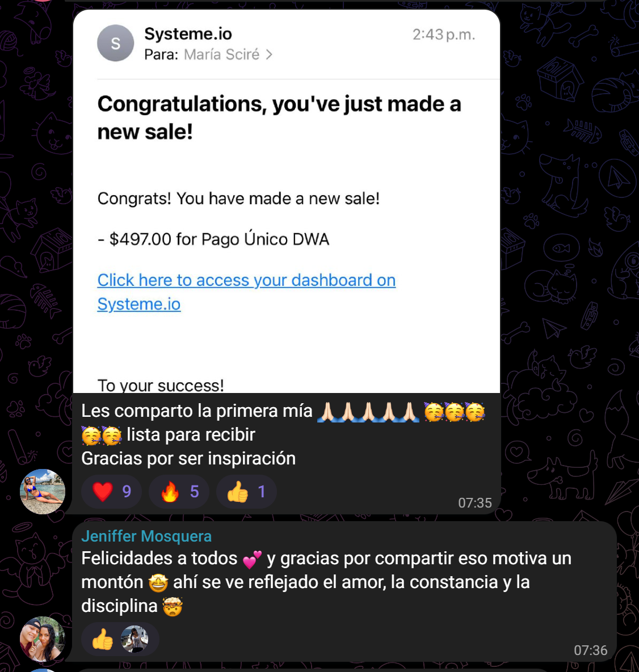Open the beach profile photo avatar
This screenshot has height=672, width=639.
point(43,492)
